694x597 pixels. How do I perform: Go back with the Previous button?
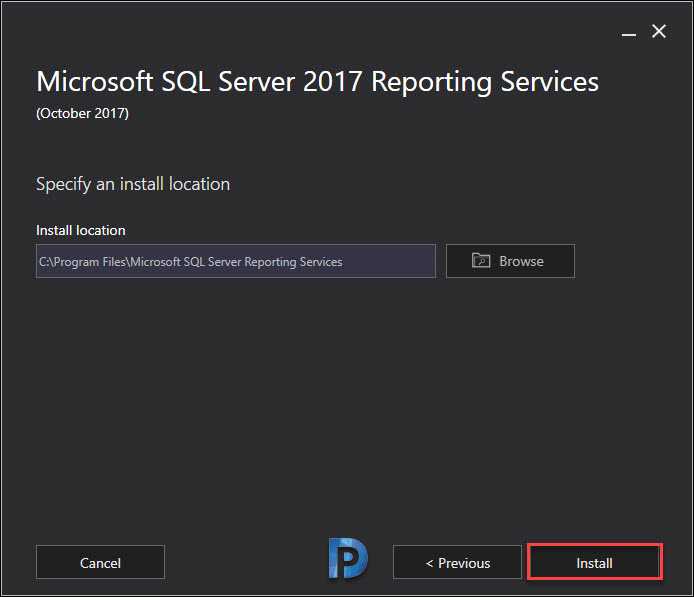point(457,562)
